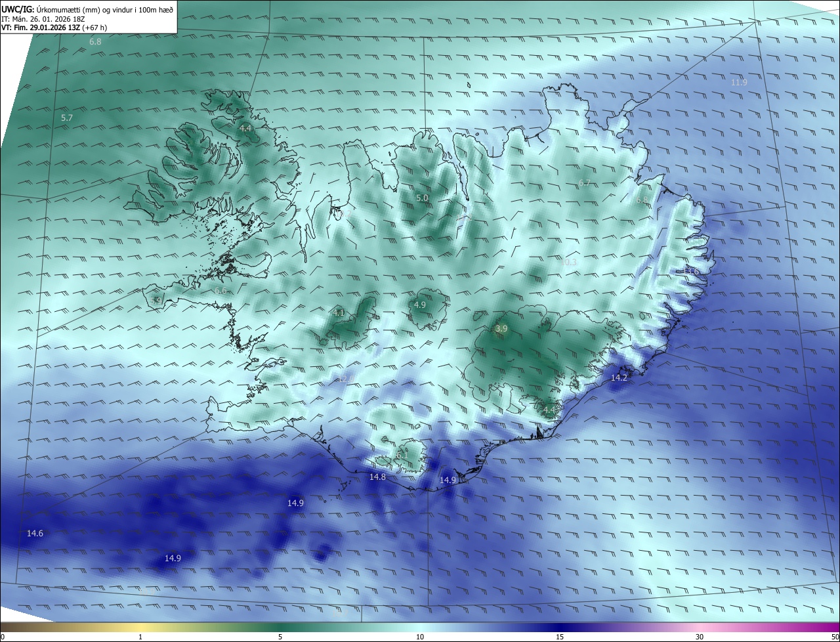Click the 6.6 value label in west Iceland
The image size is (840, 642).
220,290
